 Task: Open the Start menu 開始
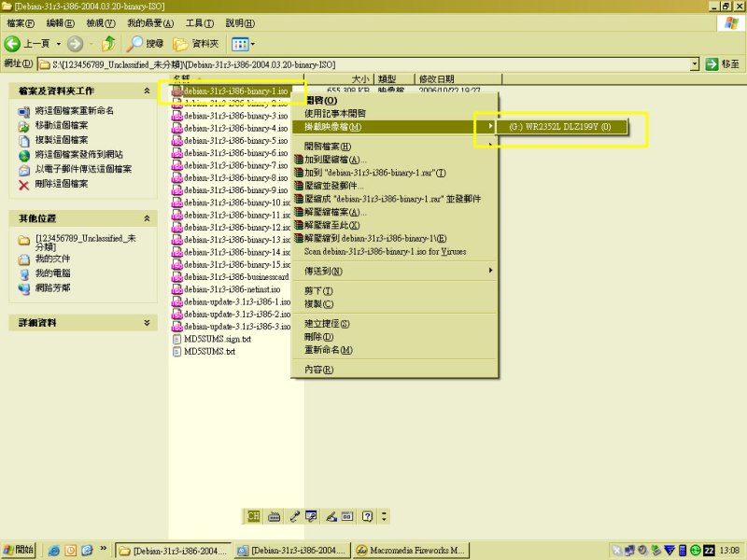click(18, 550)
